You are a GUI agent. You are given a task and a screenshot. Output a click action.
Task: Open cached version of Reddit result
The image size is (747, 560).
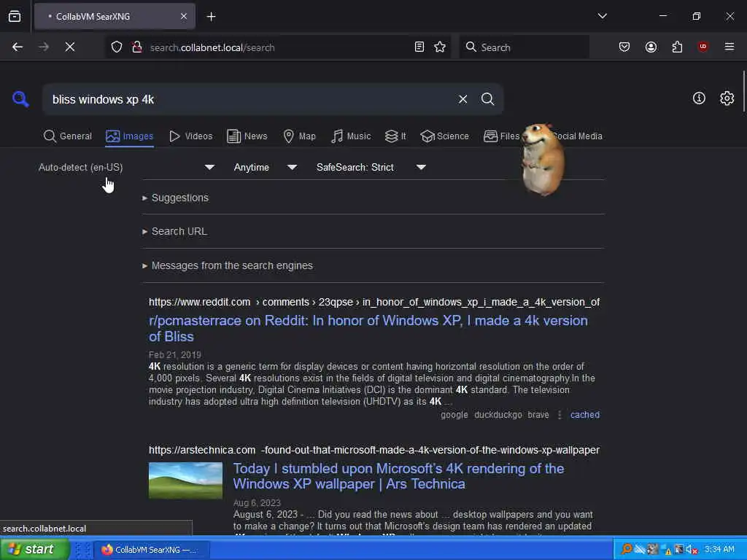584,415
